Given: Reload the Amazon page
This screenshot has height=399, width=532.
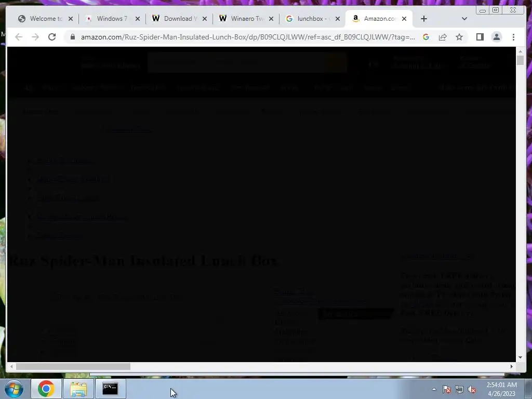Looking at the screenshot, I should point(52,37).
